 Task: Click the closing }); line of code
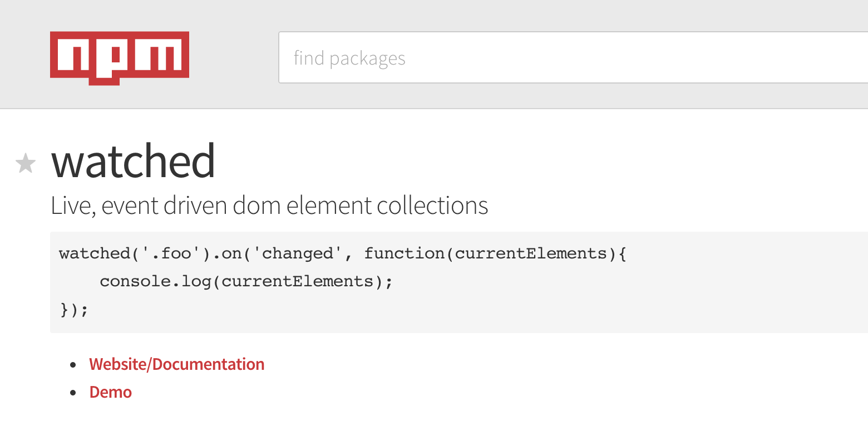pyautogui.click(x=73, y=309)
